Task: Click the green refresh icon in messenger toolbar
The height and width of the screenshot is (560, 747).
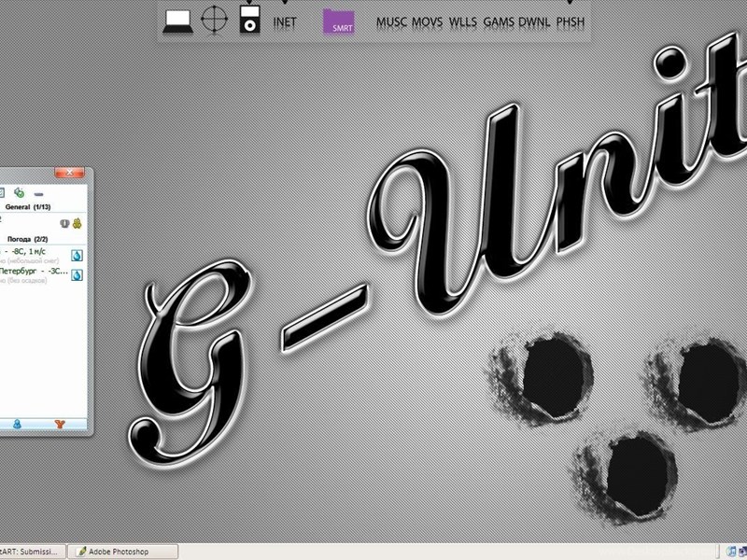Action: point(19,192)
